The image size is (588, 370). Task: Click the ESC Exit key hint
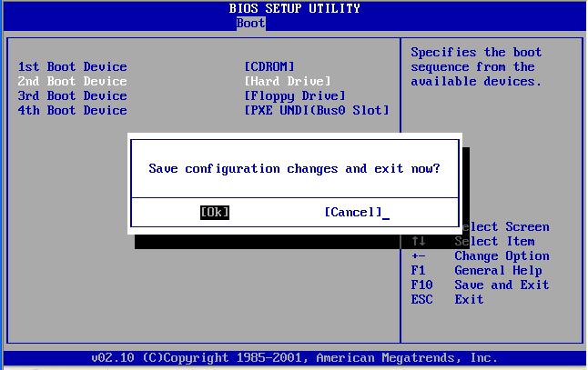[448, 300]
